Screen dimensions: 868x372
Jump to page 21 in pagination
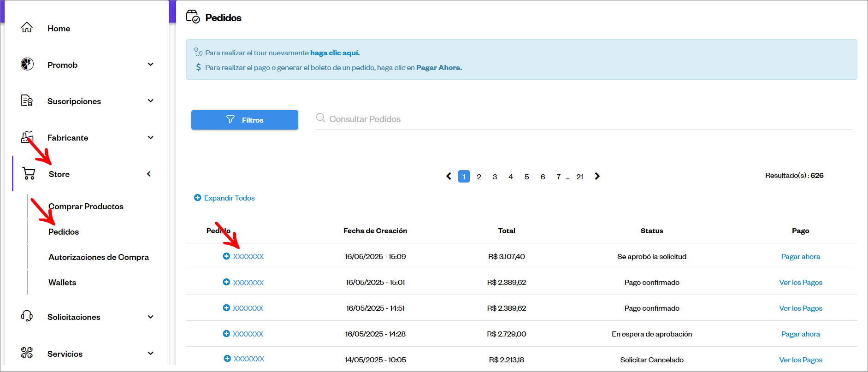point(579,177)
